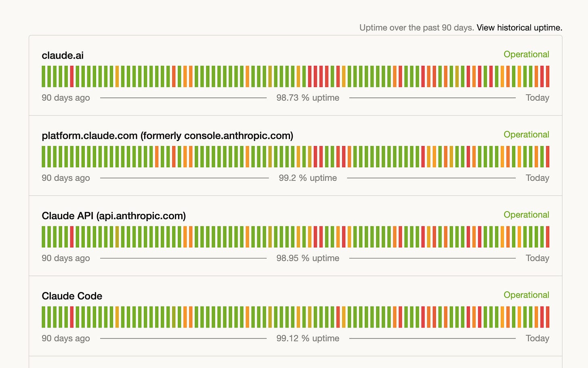Click "90 days ago" under the platform.claude.com bars
Image resolution: width=588 pixels, height=368 pixels.
coord(66,178)
